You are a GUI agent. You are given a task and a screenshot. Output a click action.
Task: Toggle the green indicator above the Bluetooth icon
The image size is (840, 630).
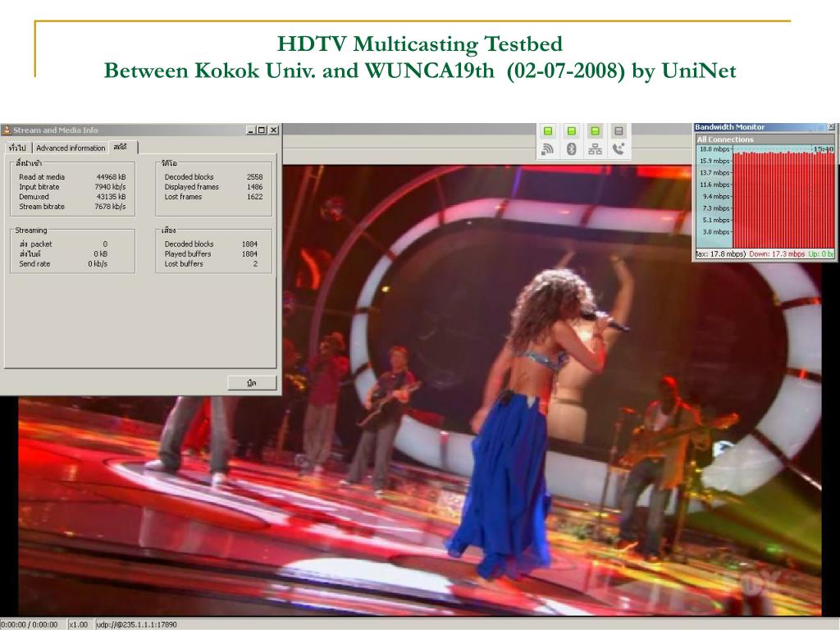coord(571,130)
